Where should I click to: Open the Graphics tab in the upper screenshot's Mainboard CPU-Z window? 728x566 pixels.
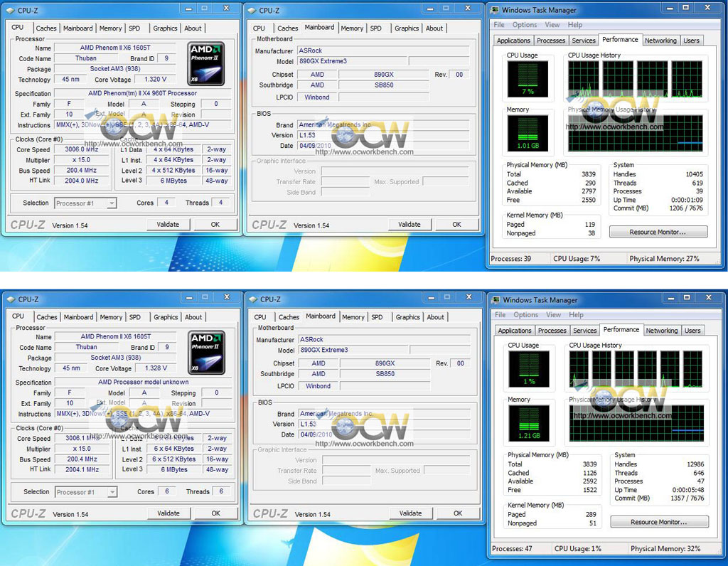coord(407,28)
